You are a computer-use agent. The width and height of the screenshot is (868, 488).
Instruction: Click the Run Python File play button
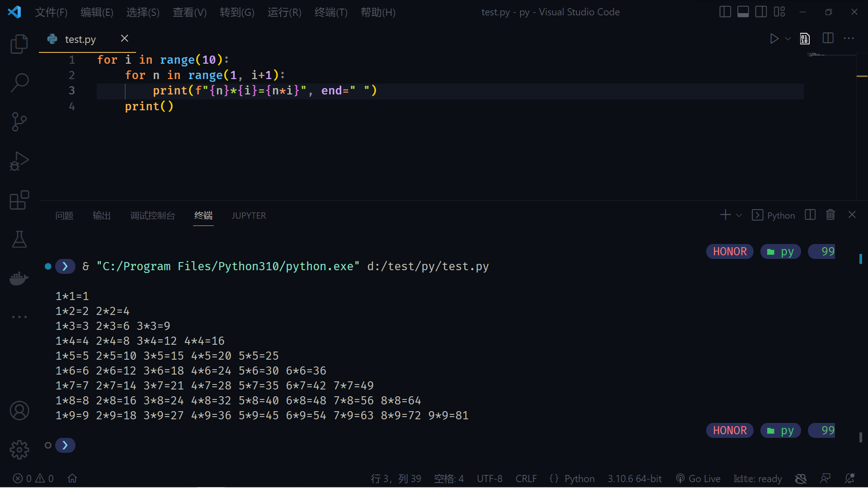774,39
